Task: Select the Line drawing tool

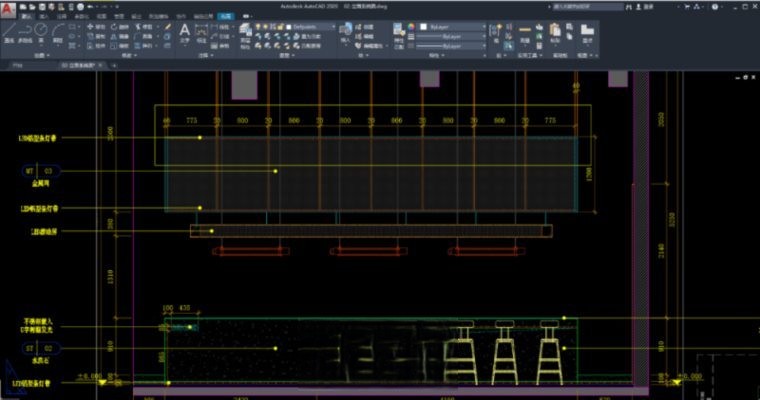Action: (9, 31)
